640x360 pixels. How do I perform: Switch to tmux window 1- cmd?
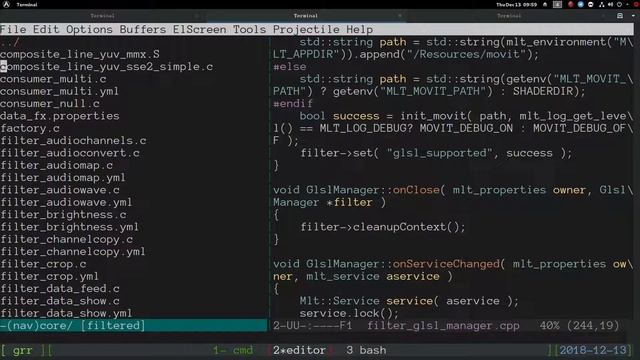[233, 350]
